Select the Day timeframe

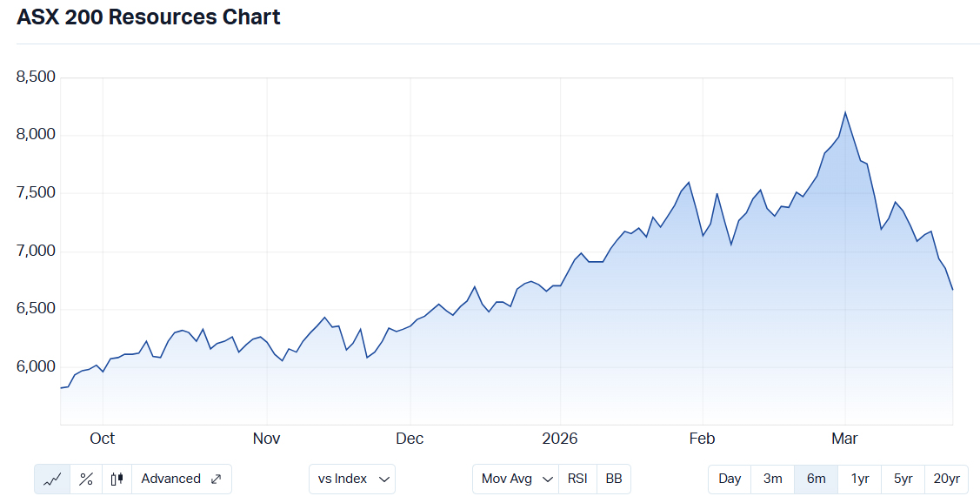(730, 479)
